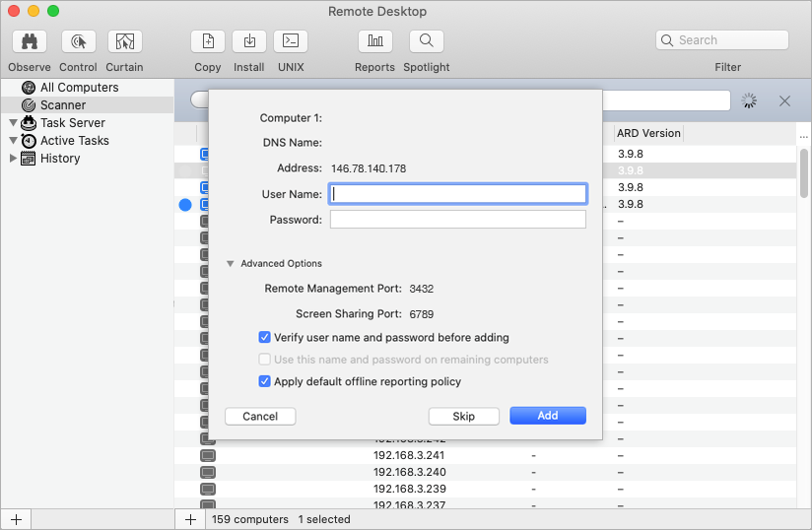Click the Spotlight search icon

pyautogui.click(x=426, y=41)
